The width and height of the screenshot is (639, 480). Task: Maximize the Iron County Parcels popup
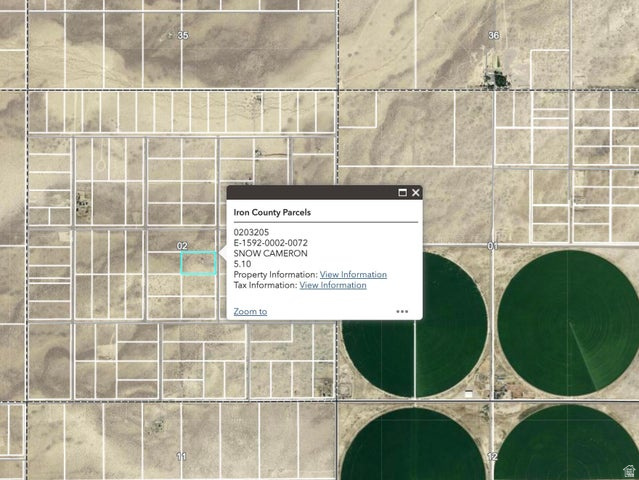(403, 193)
